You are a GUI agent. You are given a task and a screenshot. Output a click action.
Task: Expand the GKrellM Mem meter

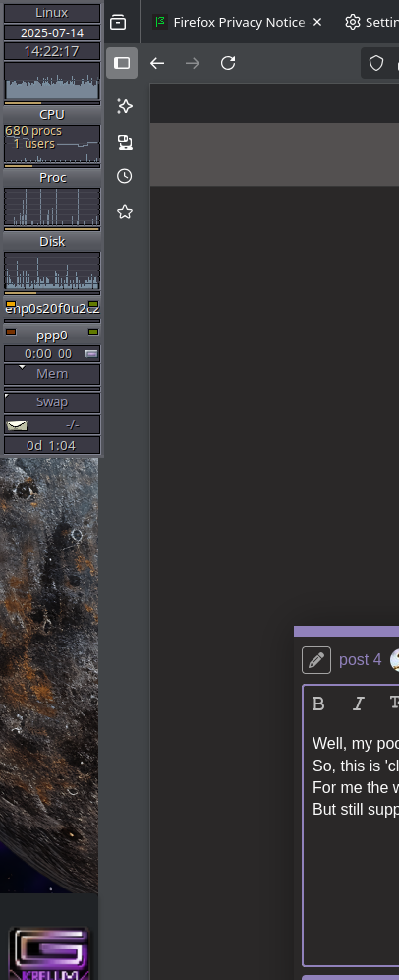[52, 374]
